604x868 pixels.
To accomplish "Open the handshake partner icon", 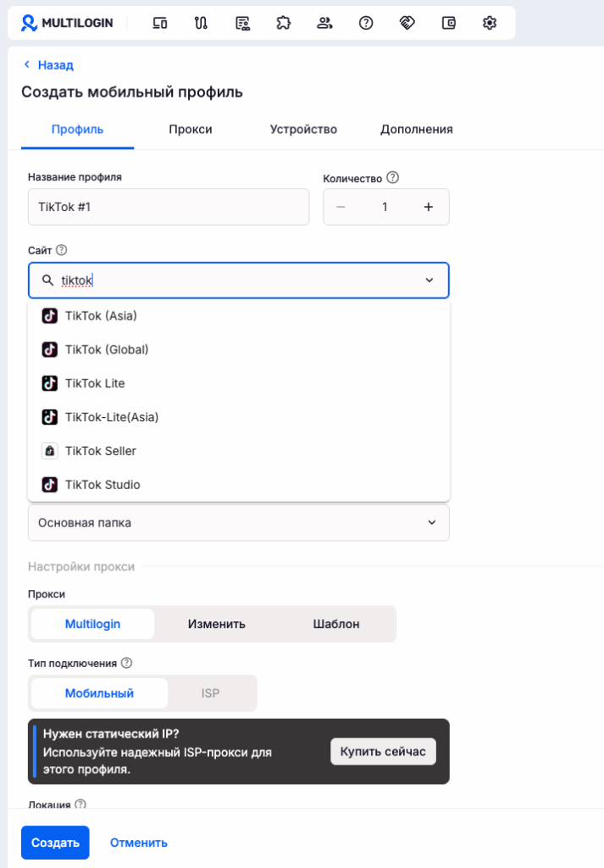I will pyautogui.click(x=407, y=23).
